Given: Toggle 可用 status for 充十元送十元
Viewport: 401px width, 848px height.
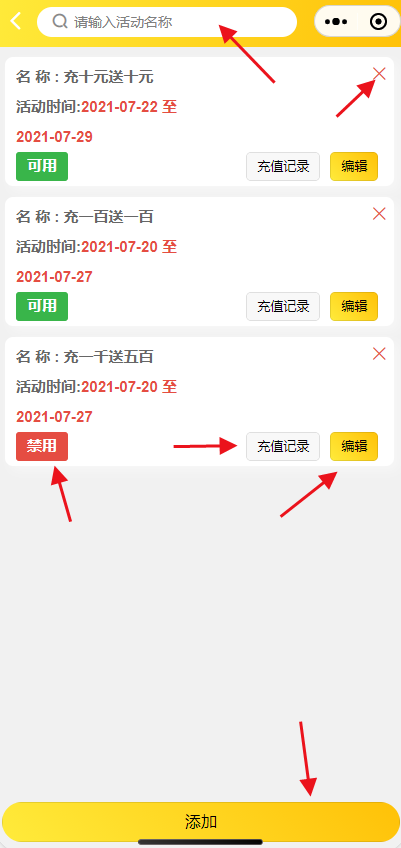Looking at the screenshot, I should pos(42,167).
